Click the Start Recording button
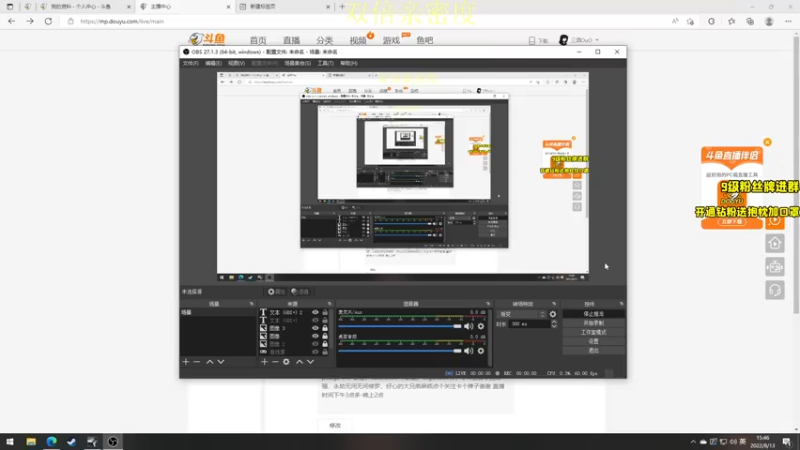The width and height of the screenshot is (800, 450). (x=593, y=323)
